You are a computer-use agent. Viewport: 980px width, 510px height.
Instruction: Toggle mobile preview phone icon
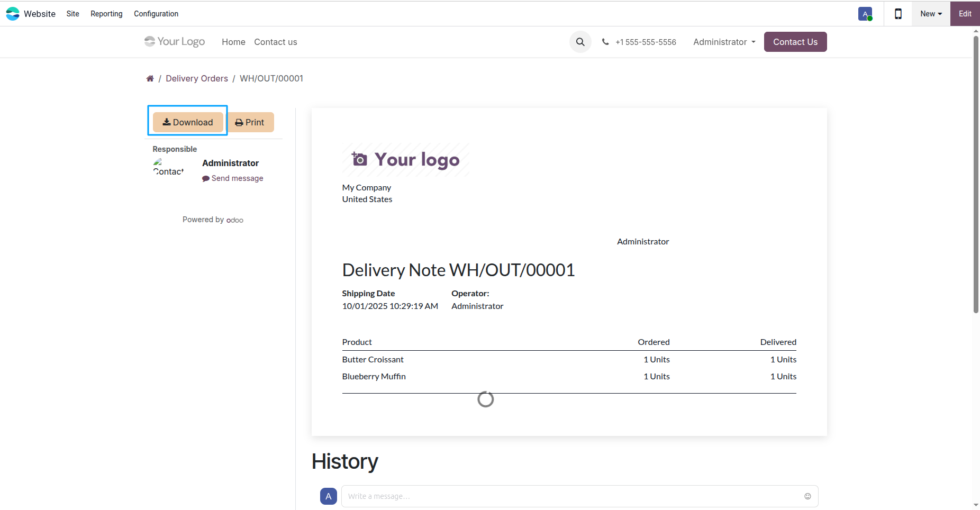898,14
